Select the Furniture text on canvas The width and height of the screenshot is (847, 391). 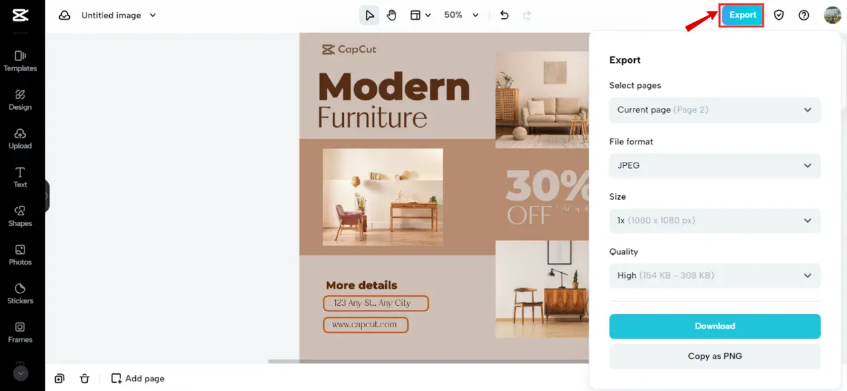tap(372, 117)
